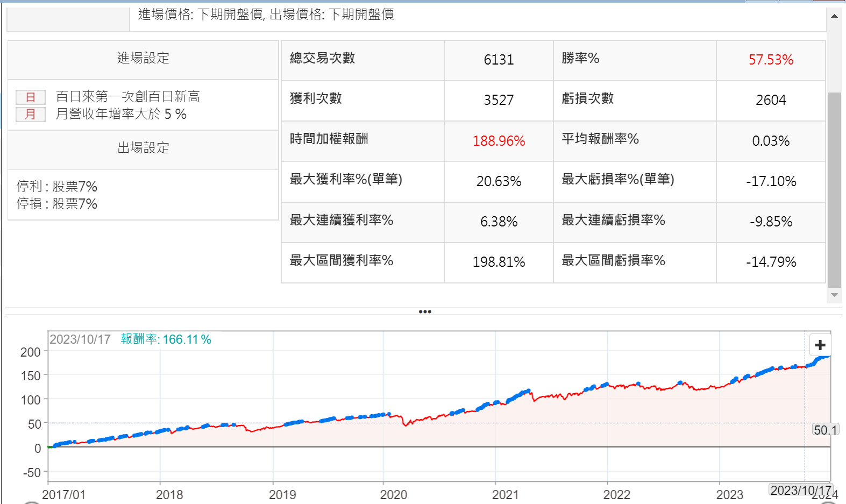Click the 月營收年增率大於 5 % condition
This screenshot has width=846, height=504.
point(121,114)
